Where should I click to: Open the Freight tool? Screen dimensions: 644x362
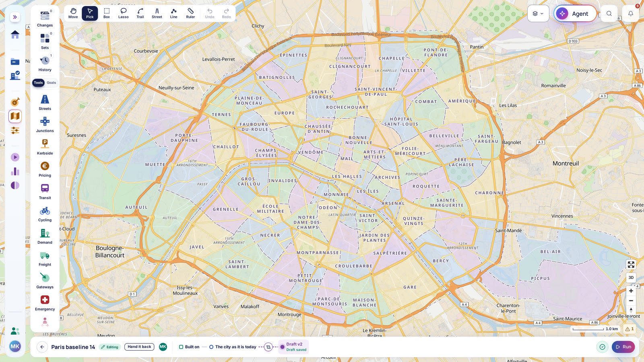click(x=45, y=258)
